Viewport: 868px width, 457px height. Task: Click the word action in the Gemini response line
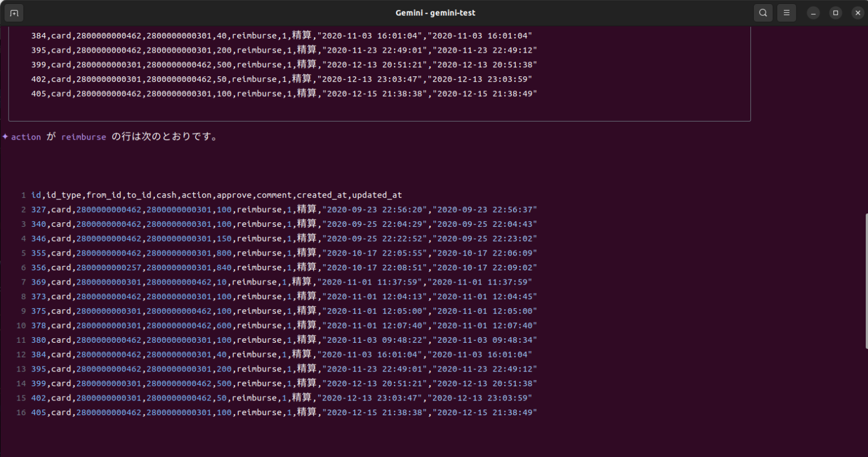tap(25, 136)
